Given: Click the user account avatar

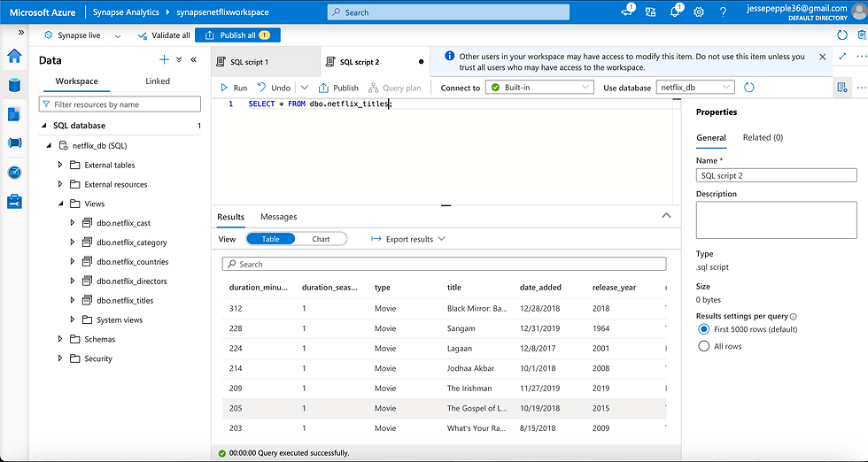Looking at the screenshot, I should (857, 12).
